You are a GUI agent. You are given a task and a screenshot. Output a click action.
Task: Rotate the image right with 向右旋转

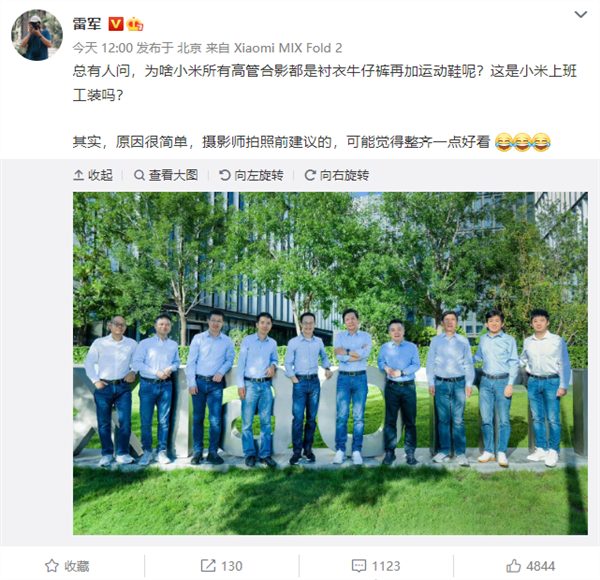click(337, 175)
